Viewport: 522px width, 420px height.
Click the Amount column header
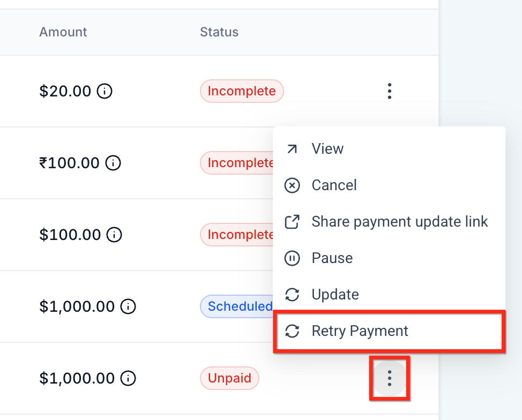point(63,32)
